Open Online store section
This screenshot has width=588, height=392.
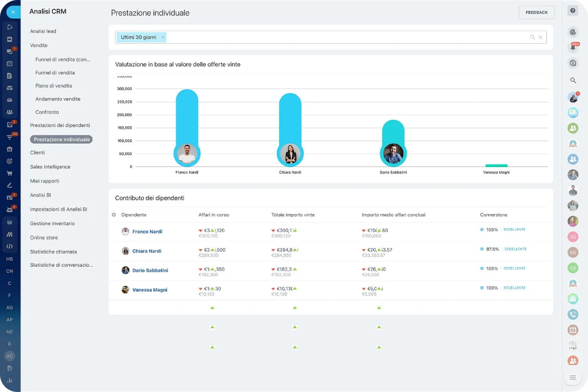pyautogui.click(x=44, y=237)
